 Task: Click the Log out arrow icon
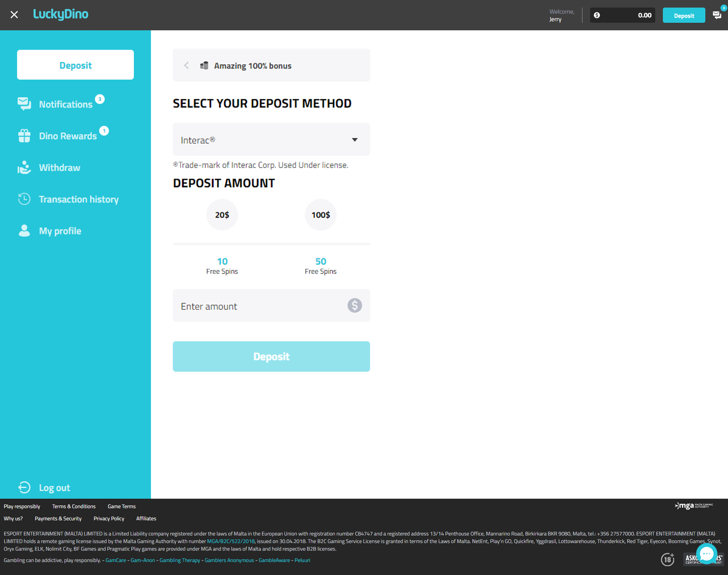click(x=24, y=488)
